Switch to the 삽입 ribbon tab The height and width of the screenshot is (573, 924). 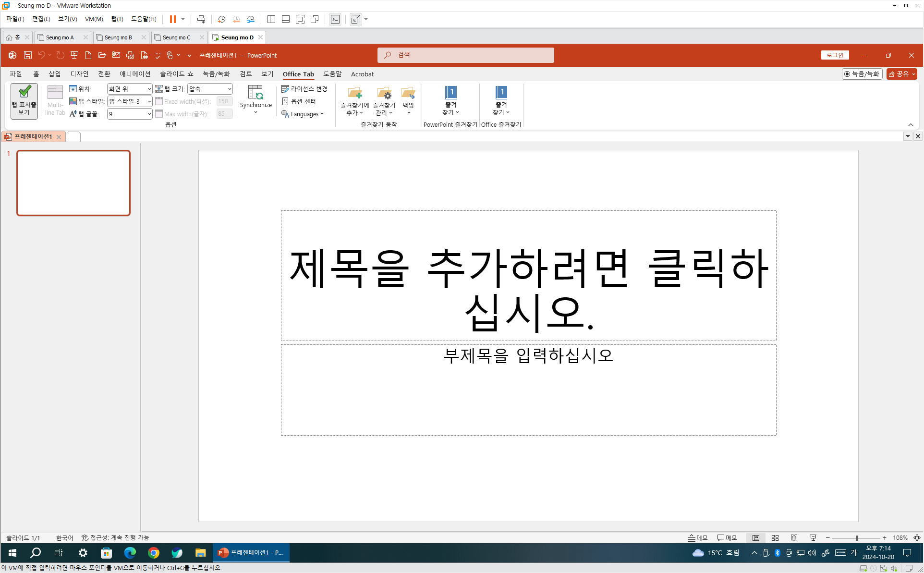(54, 74)
